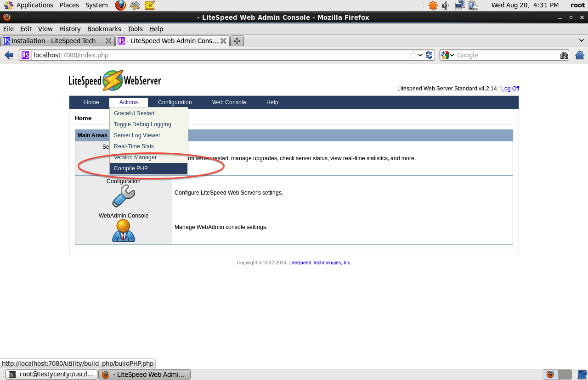Click the Configuration wrench icon
The height and width of the screenshot is (380, 588).
tap(124, 196)
